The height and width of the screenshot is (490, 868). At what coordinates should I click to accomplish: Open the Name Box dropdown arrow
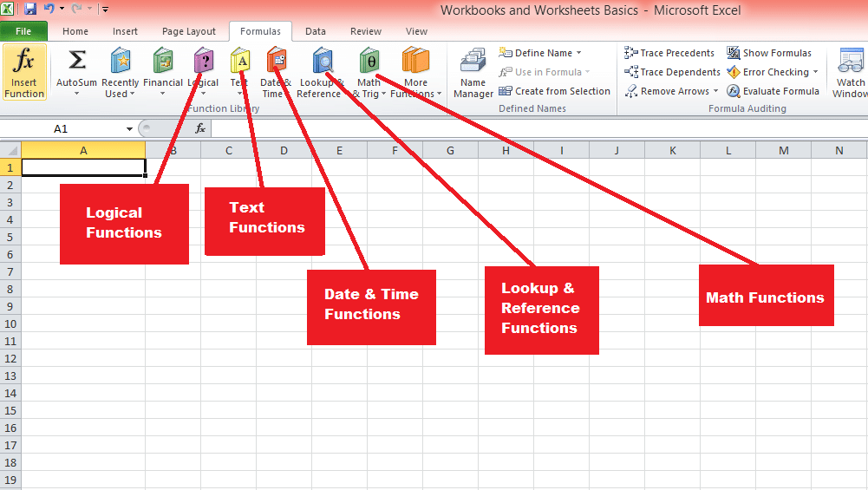(129, 129)
